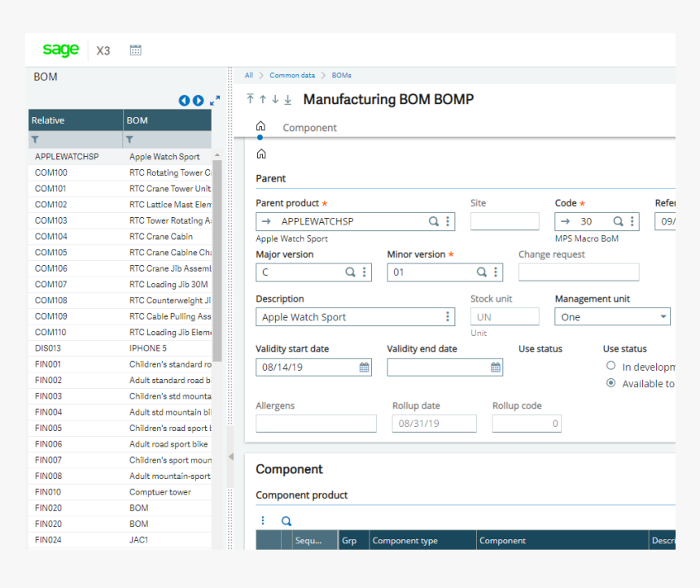Image resolution: width=700 pixels, height=588 pixels.
Task: Select the COM100 row
Action: click(x=120, y=172)
